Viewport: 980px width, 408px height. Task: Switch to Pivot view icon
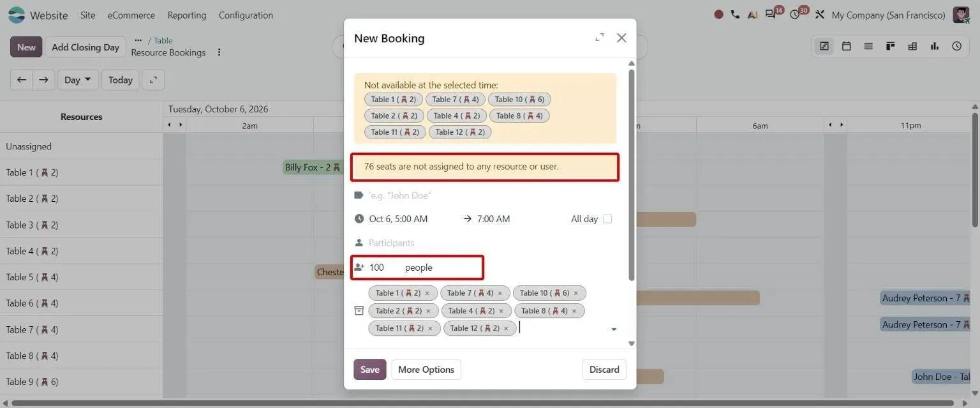[912, 46]
